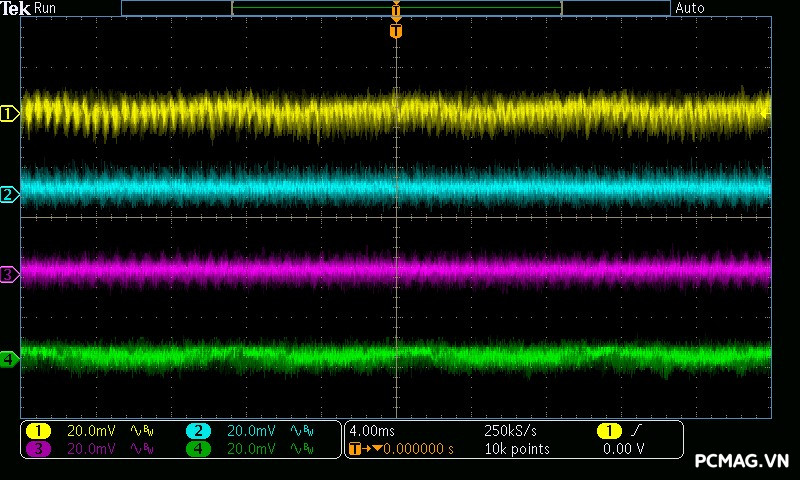Select the magenta channel 3 badge

37,449
